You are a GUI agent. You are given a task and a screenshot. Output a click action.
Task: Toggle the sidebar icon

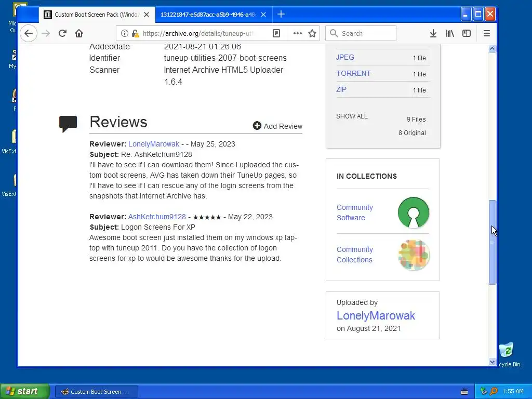467,33
